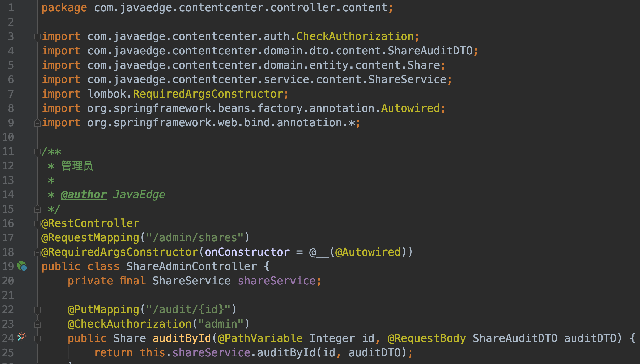Collapse the import block fold marker at CheckAuthorization import

[x=37, y=37]
